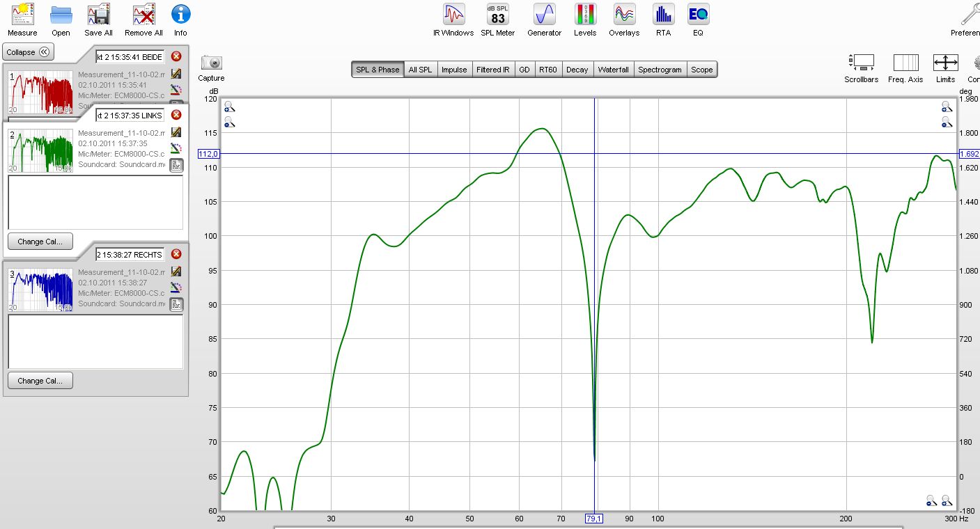Click the LINKS measurement name field

point(130,115)
